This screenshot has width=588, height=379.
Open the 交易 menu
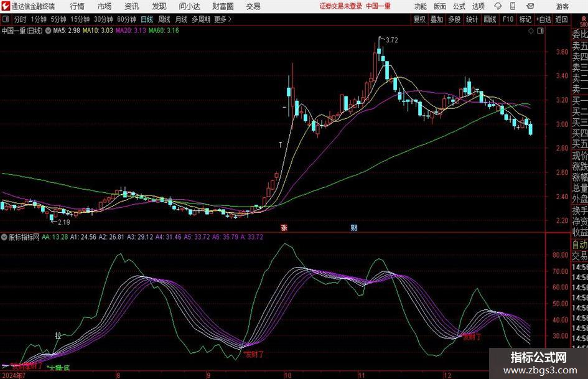(253, 6)
